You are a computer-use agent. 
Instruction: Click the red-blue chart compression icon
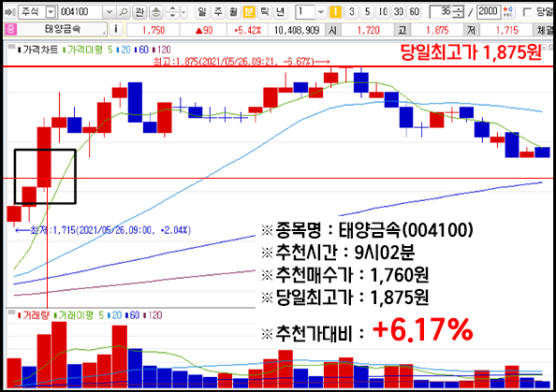[508, 12]
